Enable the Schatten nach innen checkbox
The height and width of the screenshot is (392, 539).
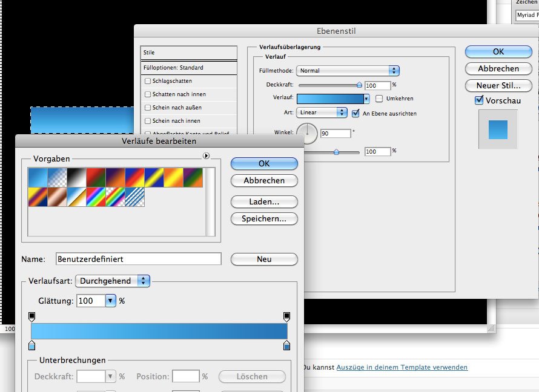click(x=148, y=94)
